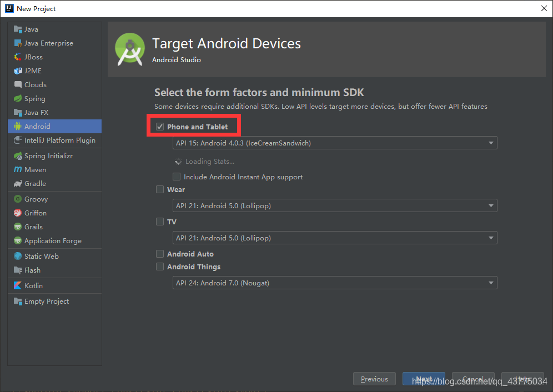Select the Empty Project label
The image size is (553, 392).
click(47, 301)
